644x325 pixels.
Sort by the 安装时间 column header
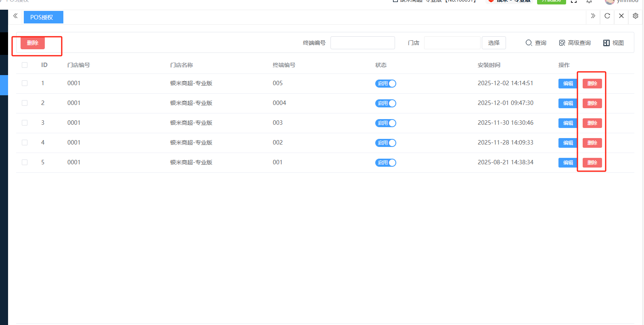[x=489, y=65]
